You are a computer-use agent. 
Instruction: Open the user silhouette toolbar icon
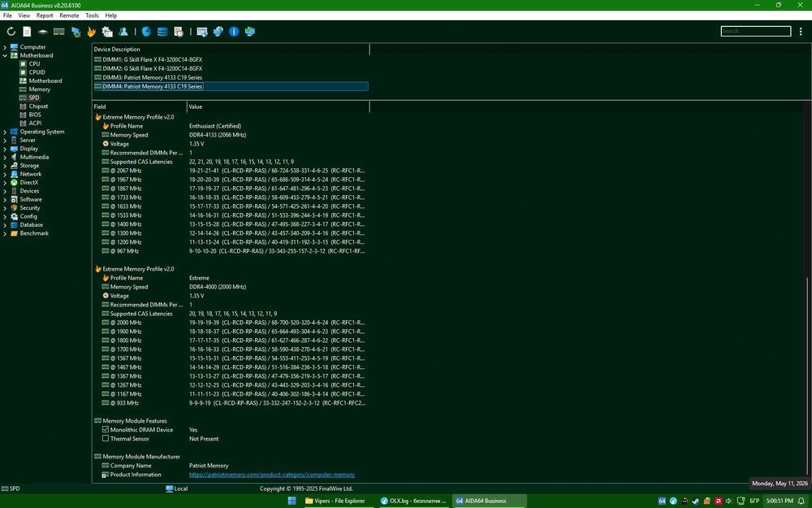tap(123, 32)
